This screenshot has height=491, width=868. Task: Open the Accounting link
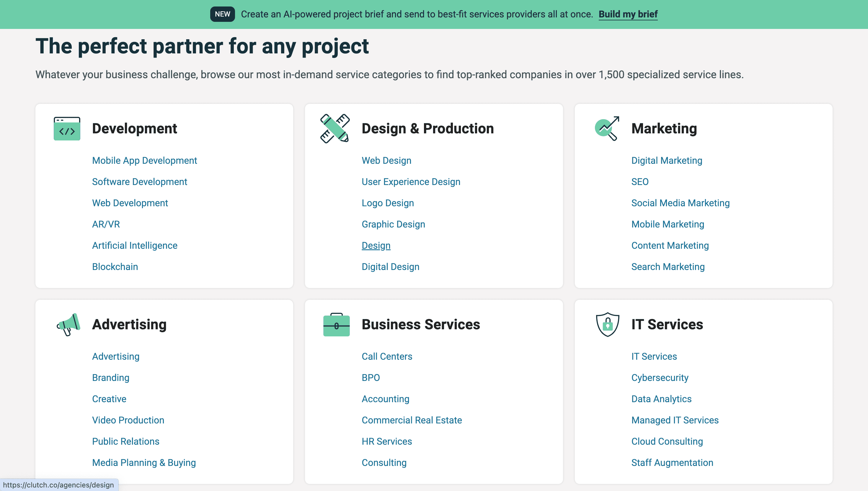(x=385, y=399)
